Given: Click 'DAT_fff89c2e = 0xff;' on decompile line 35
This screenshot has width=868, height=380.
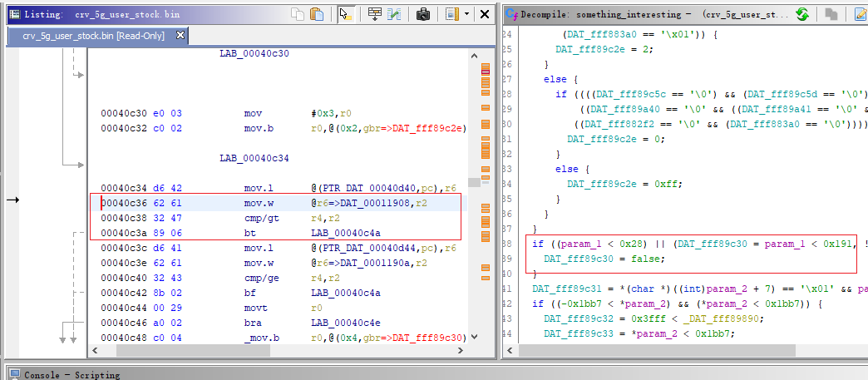Looking at the screenshot, I should pyautogui.click(x=624, y=184).
